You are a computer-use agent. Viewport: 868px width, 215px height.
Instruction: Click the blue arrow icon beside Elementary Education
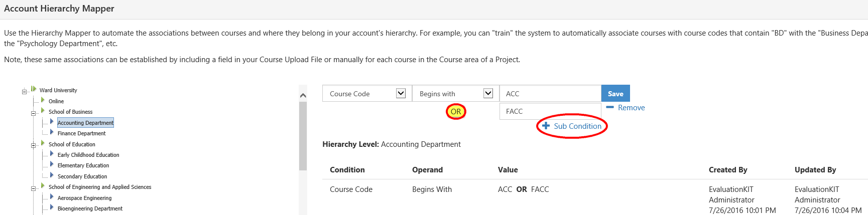(x=52, y=164)
